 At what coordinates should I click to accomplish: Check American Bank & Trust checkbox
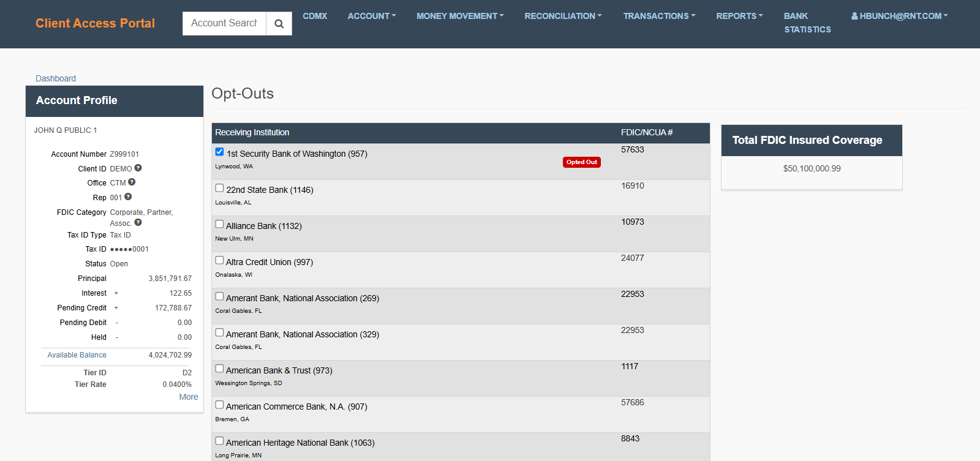(219, 369)
